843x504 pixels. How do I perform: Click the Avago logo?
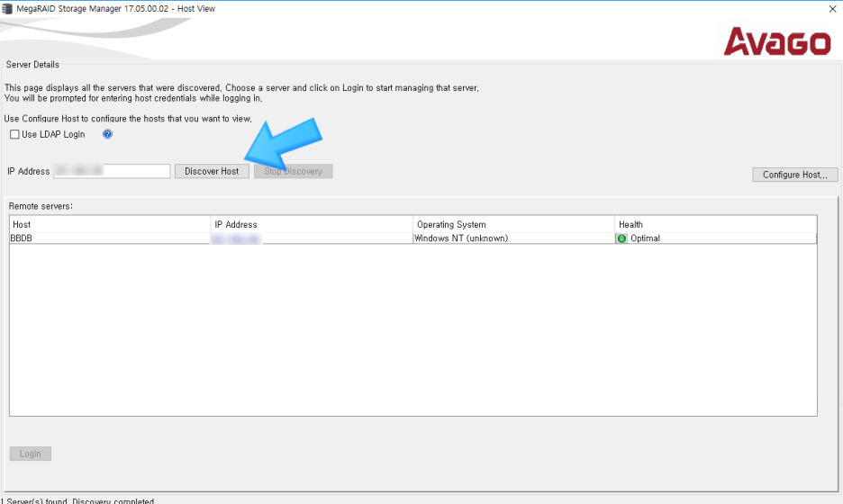777,41
